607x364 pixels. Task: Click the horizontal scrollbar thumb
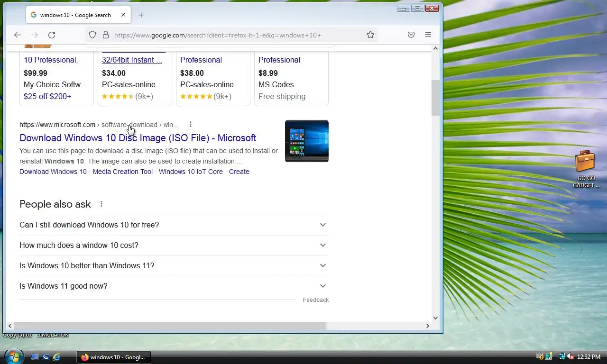[x=170, y=326]
